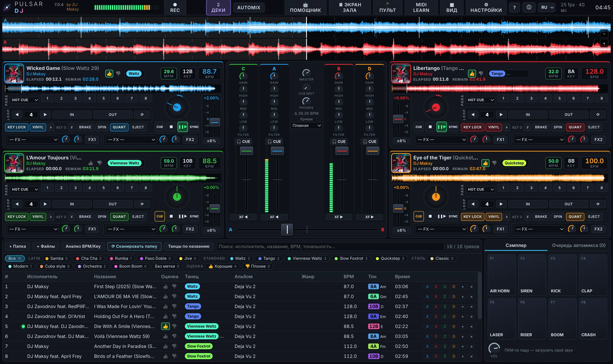
Task: Switch to Очередь автомикса tab
Action: [579, 245]
